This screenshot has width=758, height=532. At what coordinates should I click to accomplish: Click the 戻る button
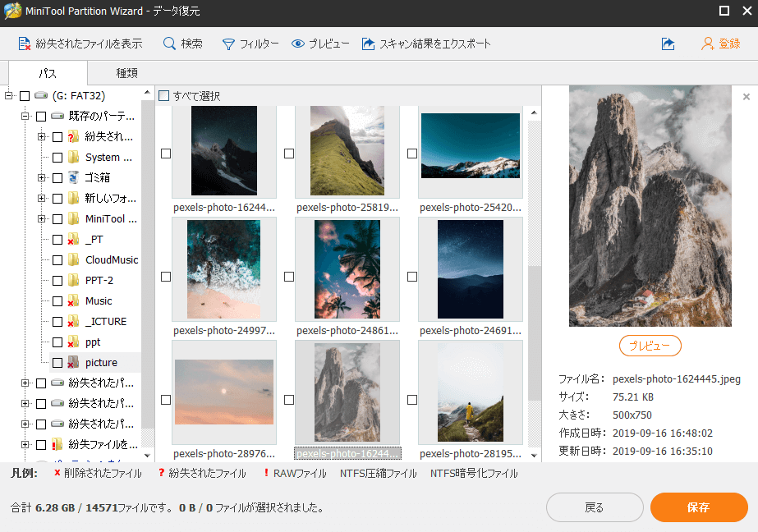point(595,507)
